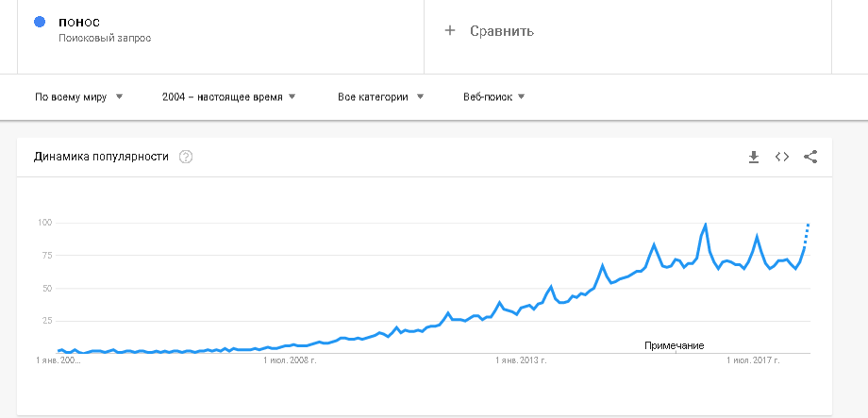
Task: Click the embed code icon
Action: (781, 157)
